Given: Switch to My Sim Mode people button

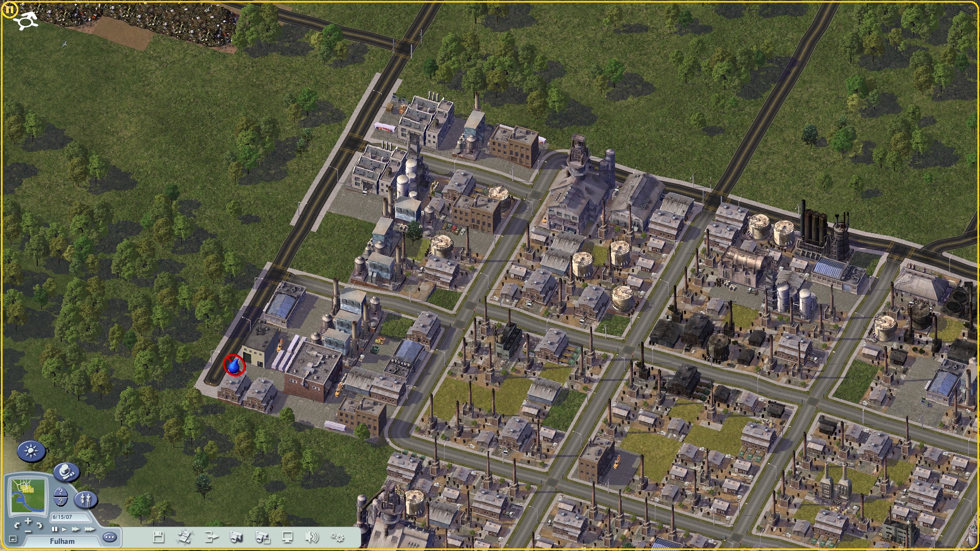Looking at the screenshot, I should coord(85,499).
